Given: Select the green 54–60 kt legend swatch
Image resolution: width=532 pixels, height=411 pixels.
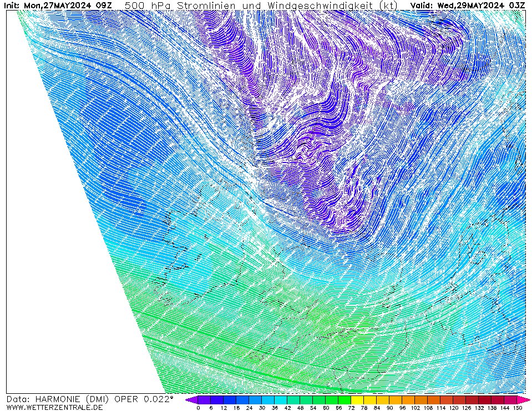Looking at the screenshot, I should click(x=320, y=400).
